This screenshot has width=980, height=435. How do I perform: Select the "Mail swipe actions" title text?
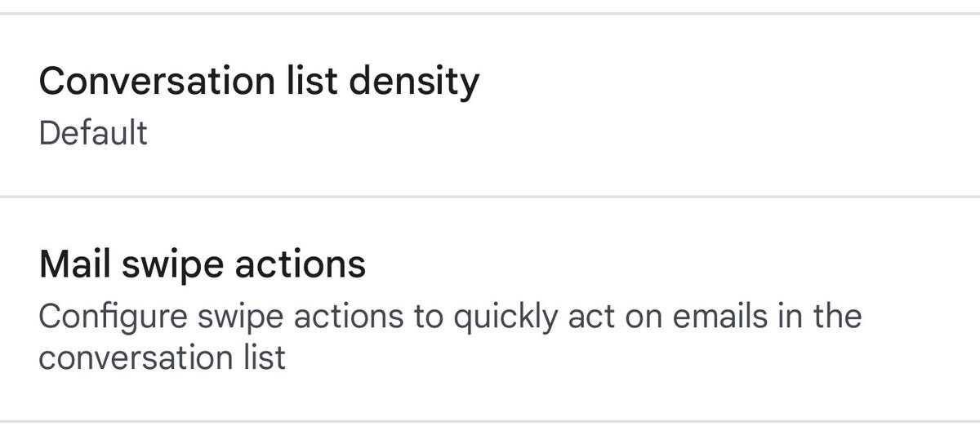pos(202,264)
